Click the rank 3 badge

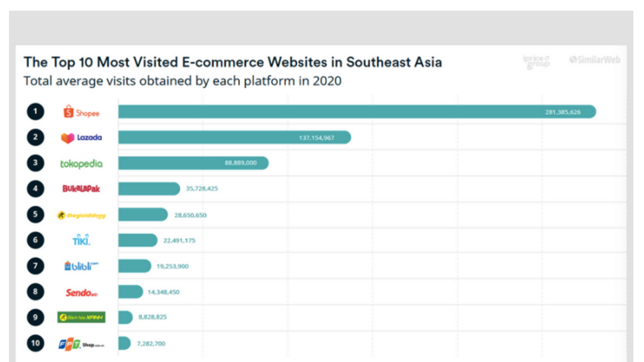click(35, 163)
